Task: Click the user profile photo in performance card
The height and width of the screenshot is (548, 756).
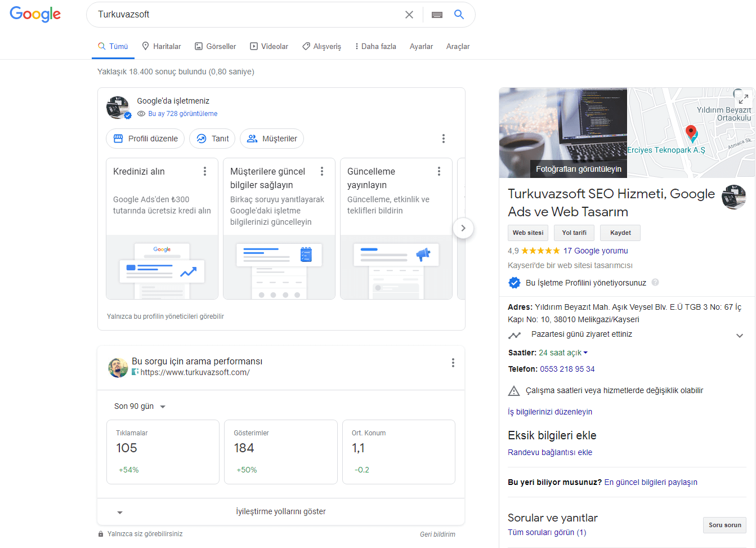Action: tap(118, 367)
